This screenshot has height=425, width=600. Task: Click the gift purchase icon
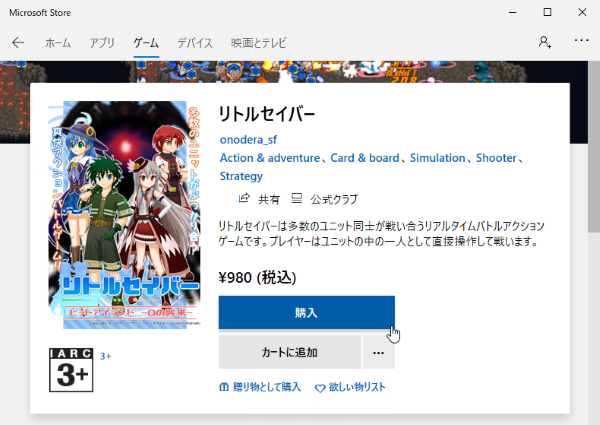coord(224,387)
